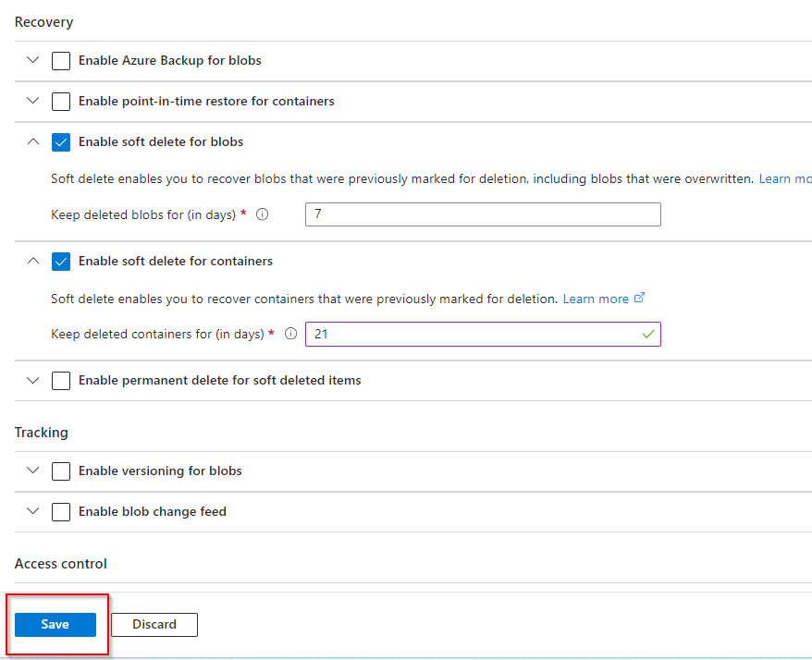
Task: Click info icon beside Keep deleted containers
Action: pos(290,334)
